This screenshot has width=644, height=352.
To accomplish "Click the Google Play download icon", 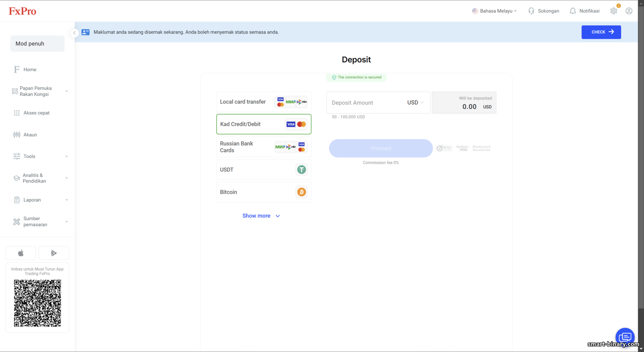I will click(x=54, y=253).
